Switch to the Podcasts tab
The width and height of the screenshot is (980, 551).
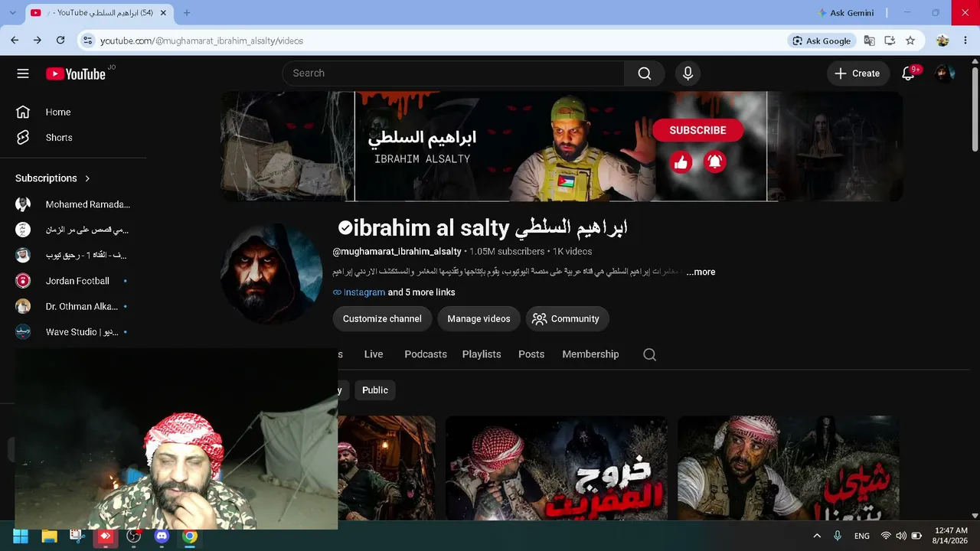[x=426, y=354]
